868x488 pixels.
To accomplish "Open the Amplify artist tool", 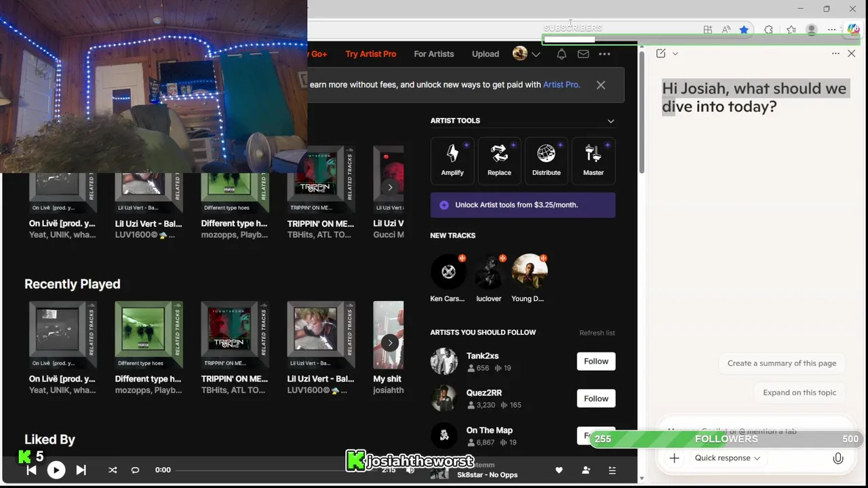I will click(x=452, y=161).
